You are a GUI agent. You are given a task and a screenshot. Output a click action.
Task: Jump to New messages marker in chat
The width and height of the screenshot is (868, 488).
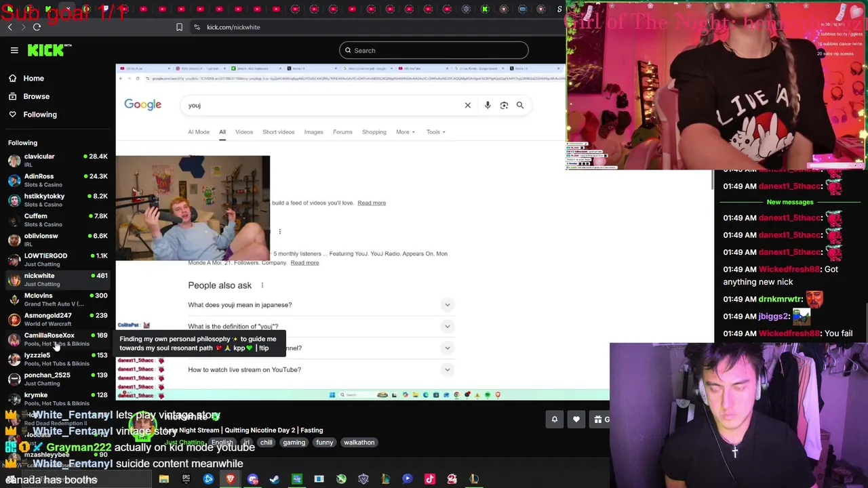coord(789,202)
